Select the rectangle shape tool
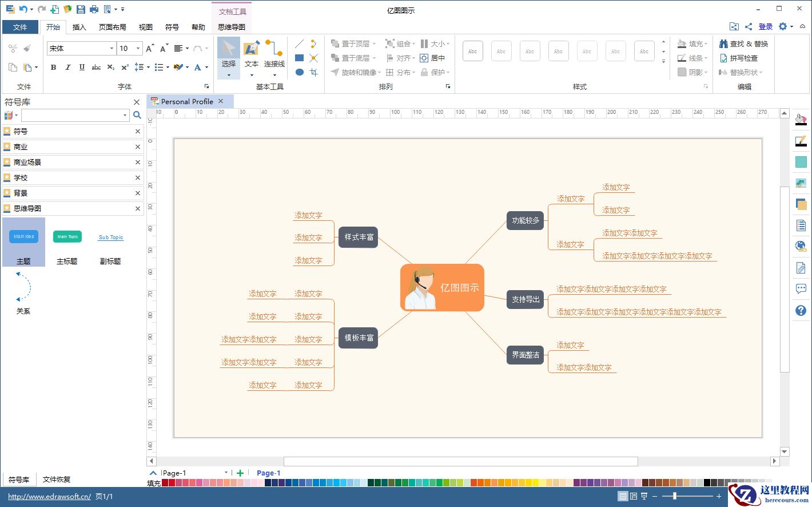The image size is (812, 507). [x=299, y=58]
